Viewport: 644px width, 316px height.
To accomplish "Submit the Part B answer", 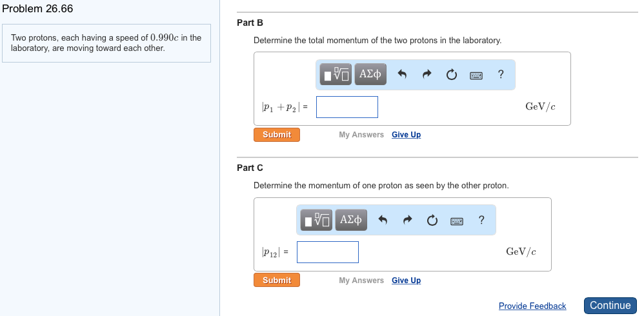I will click(x=277, y=135).
